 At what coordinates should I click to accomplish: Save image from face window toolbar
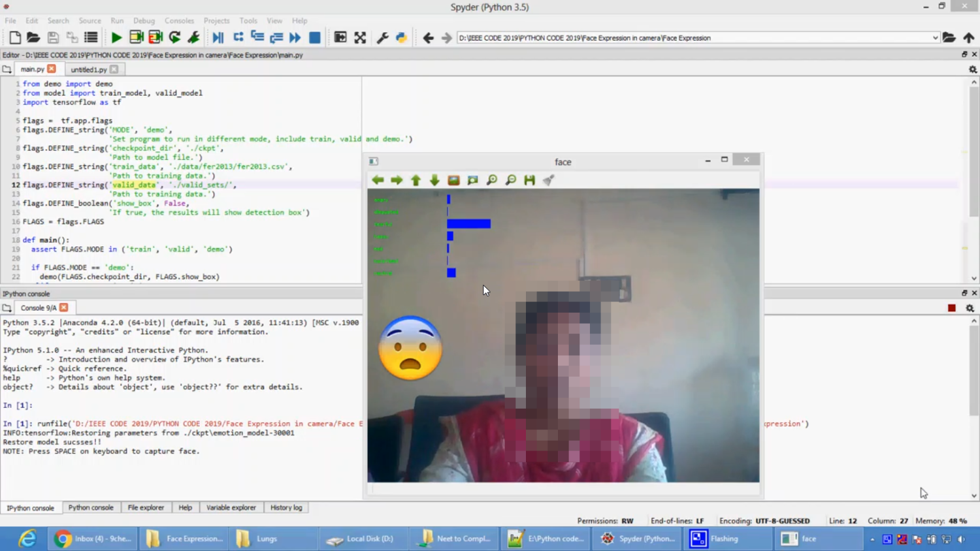click(x=530, y=180)
